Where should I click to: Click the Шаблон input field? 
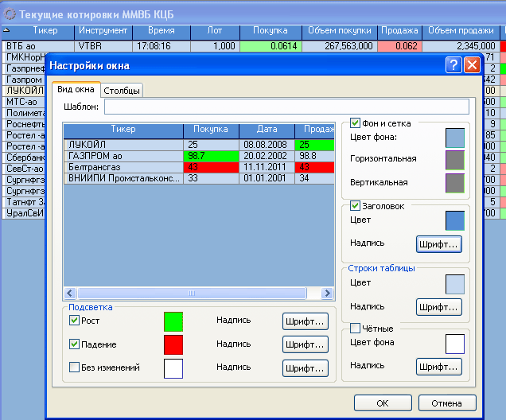click(286, 107)
